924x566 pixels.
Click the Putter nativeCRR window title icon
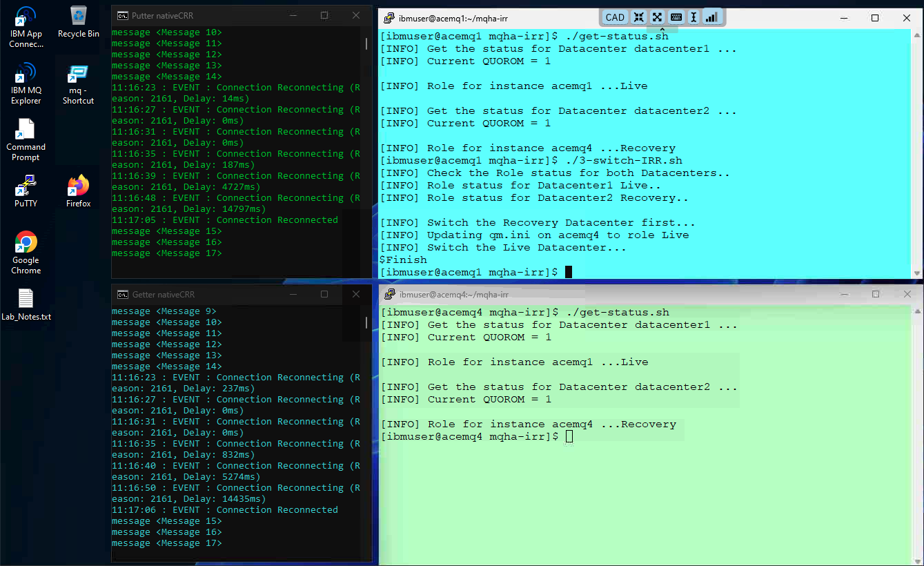point(122,15)
